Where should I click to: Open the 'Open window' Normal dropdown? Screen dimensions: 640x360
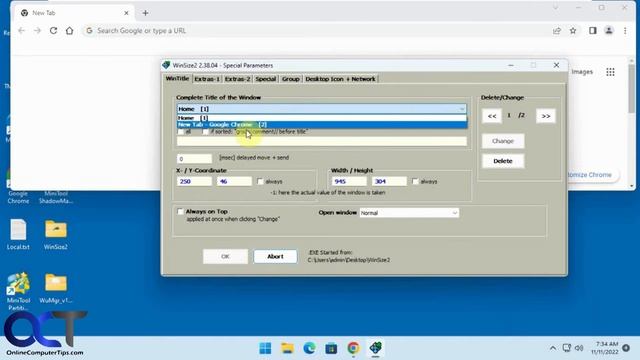409,213
